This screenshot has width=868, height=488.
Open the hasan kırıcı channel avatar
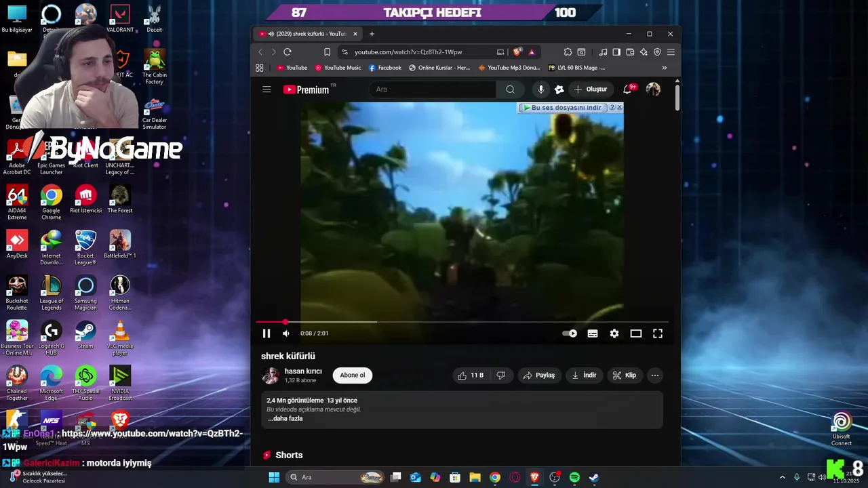click(x=271, y=375)
